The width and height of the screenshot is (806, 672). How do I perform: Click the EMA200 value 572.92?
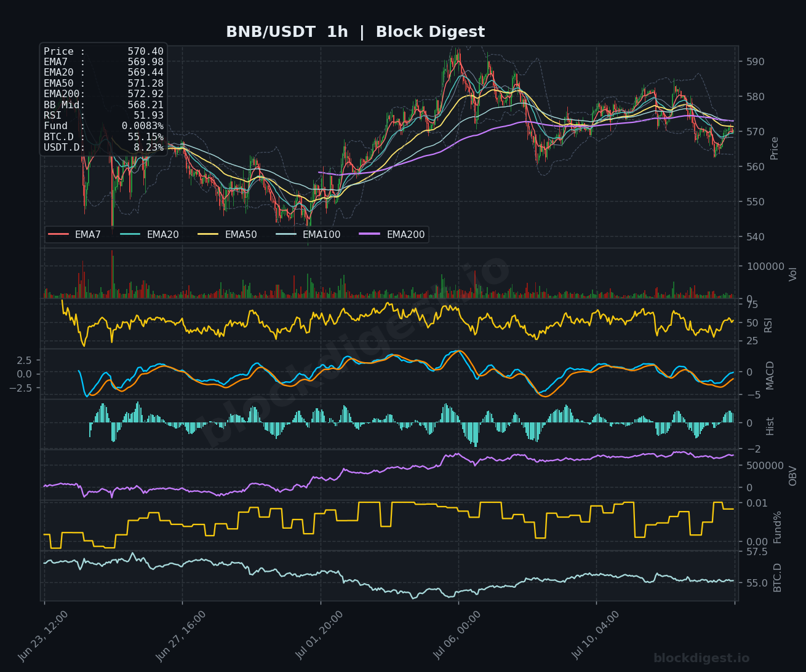[x=146, y=94]
